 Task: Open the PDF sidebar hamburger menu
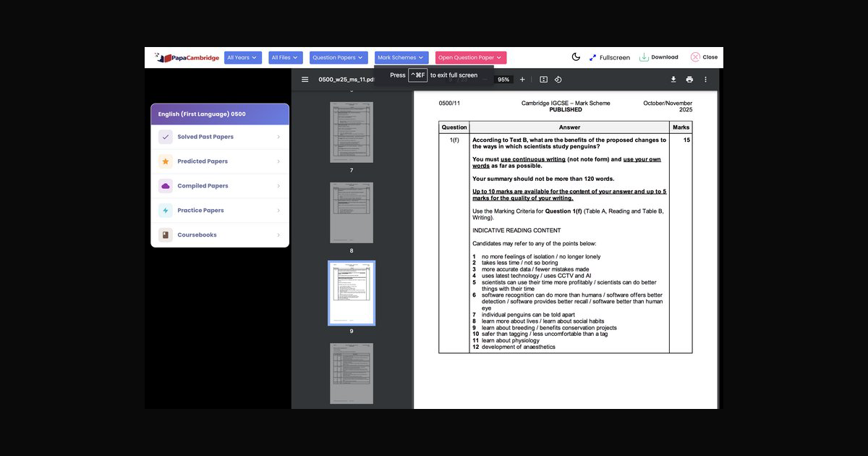[x=305, y=80]
